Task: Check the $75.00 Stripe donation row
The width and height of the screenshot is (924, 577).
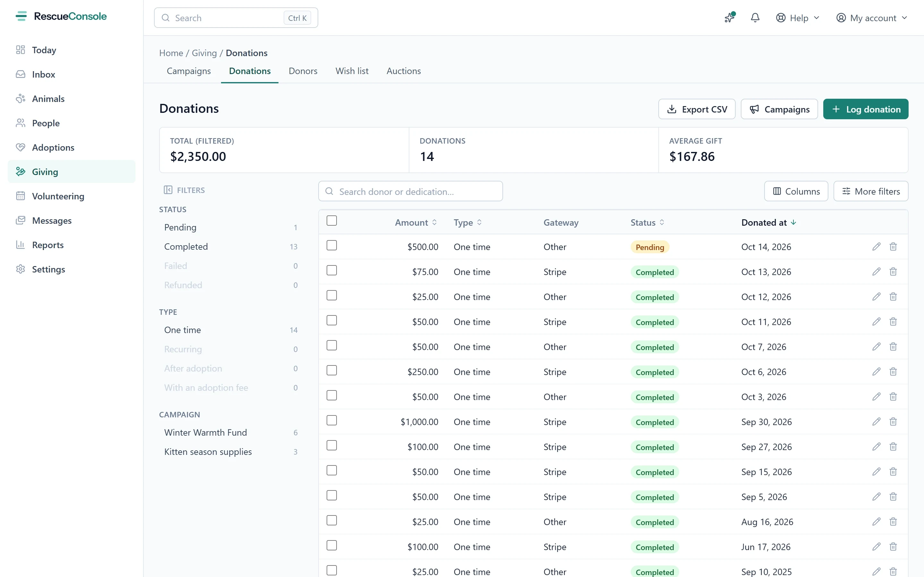Action: (332, 271)
